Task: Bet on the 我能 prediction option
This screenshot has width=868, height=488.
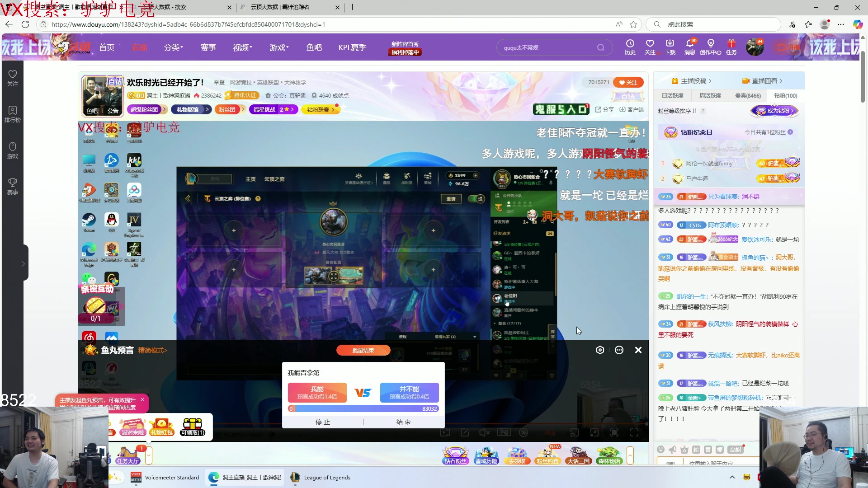Action: 317,393
